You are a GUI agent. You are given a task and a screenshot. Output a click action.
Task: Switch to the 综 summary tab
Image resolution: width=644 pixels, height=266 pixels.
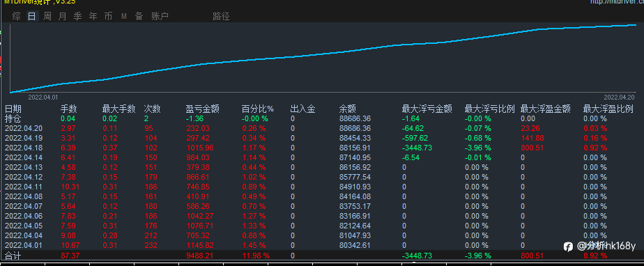[x=17, y=17]
